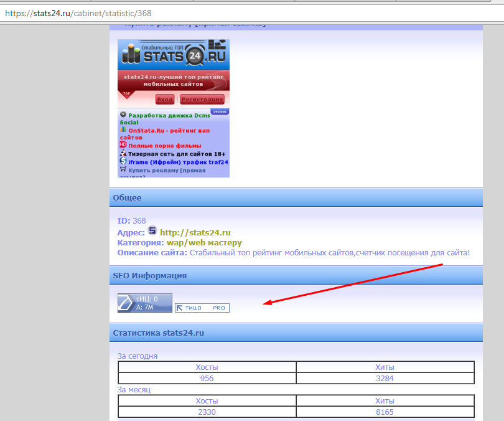The image size is (504, 421).
Task: Click the red TOP badge in site preview
Action: [127, 94]
